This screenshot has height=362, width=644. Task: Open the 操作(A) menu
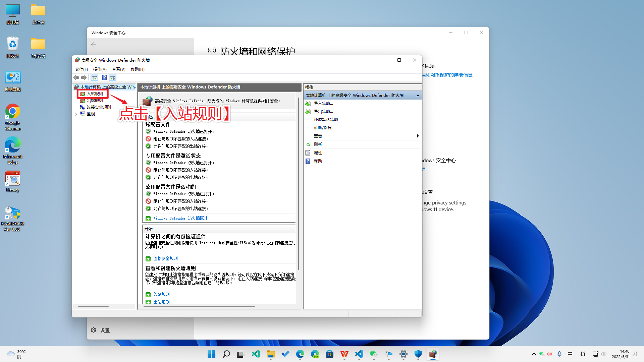click(100, 69)
